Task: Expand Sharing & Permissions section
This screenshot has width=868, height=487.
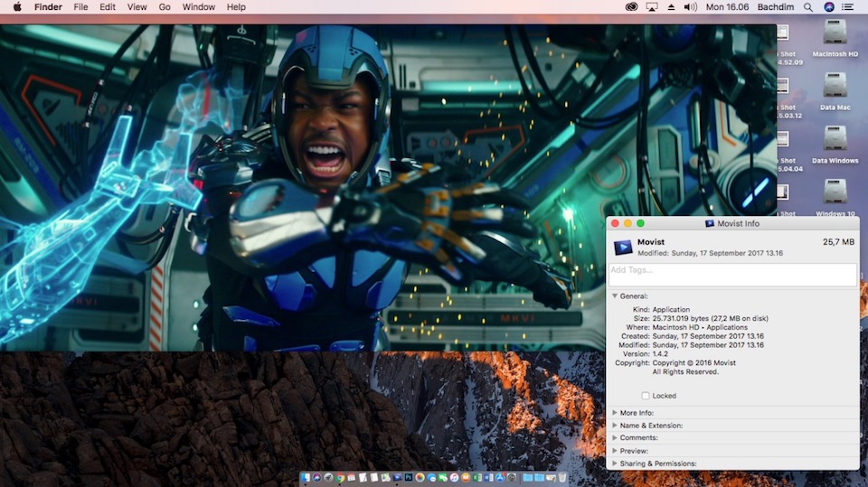Action: pyautogui.click(x=615, y=464)
